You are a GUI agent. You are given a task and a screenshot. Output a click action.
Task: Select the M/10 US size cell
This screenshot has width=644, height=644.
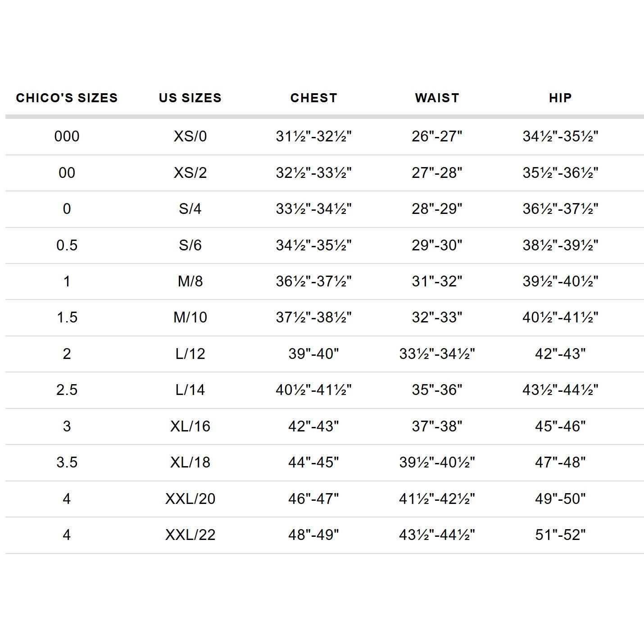[x=190, y=317]
